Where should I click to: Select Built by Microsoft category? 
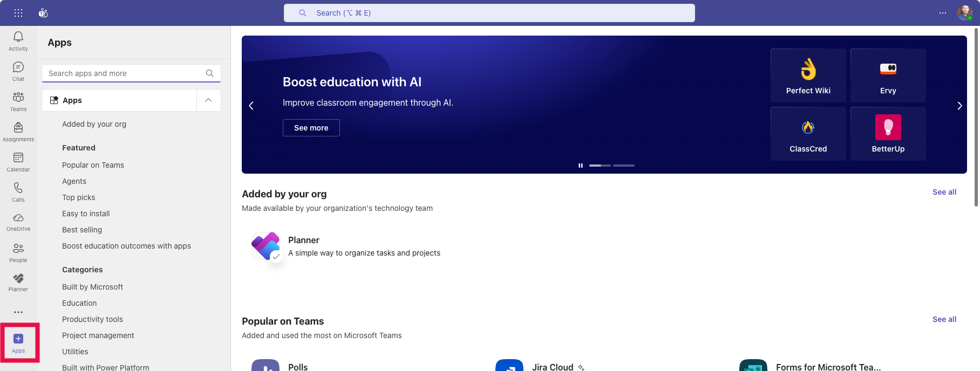[x=92, y=287]
